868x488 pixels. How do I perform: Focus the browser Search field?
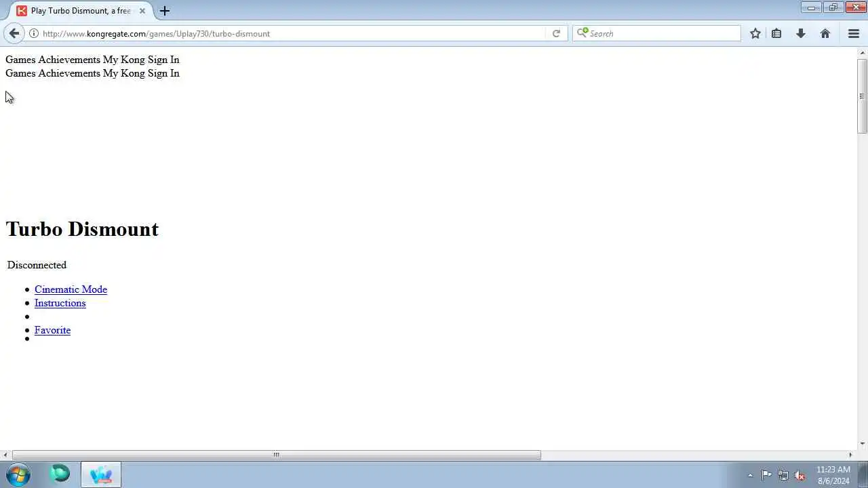point(656,33)
